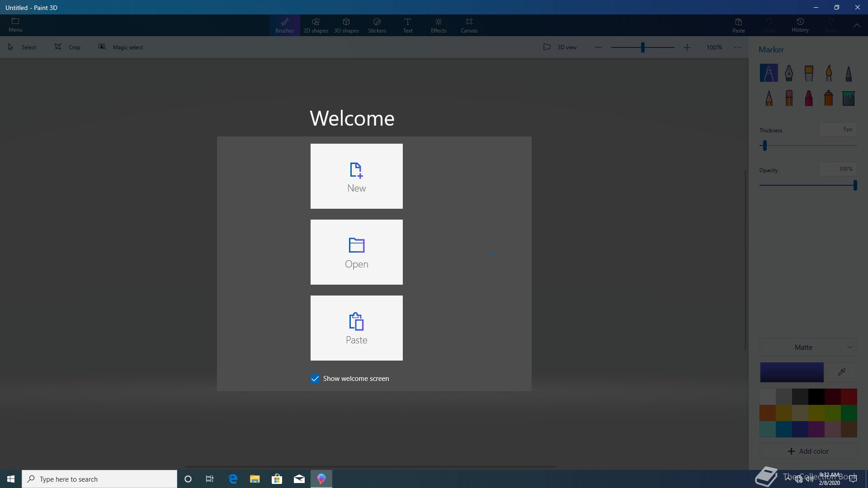Click the 100% zoom value

click(714, 47)
